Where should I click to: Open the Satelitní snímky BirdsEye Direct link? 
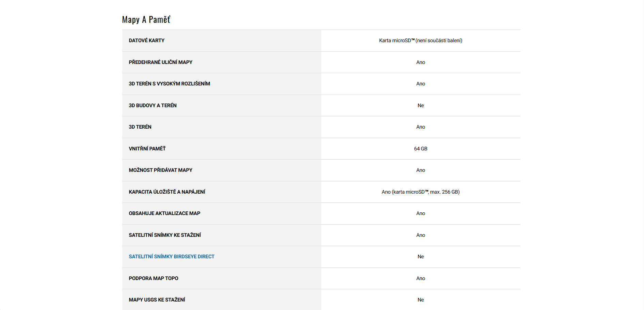[172, 257]
